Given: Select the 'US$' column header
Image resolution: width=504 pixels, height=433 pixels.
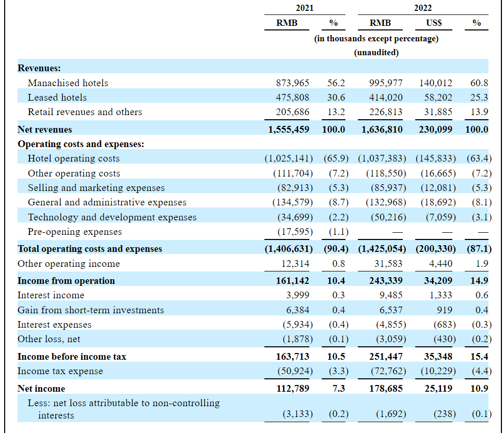Looking at the screenshot, I should click(434, 23).
